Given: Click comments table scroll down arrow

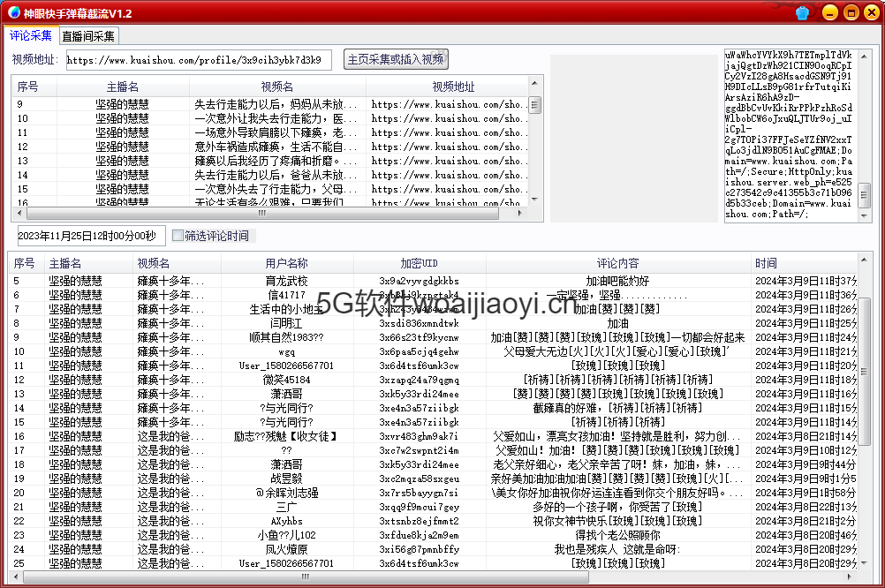Looking at the screenshot, I should point(864,562).
